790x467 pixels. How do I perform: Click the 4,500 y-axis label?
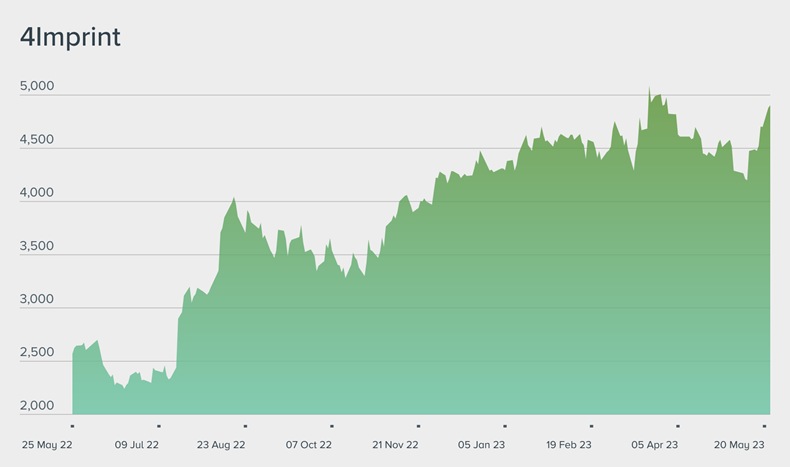pos(37,140)
